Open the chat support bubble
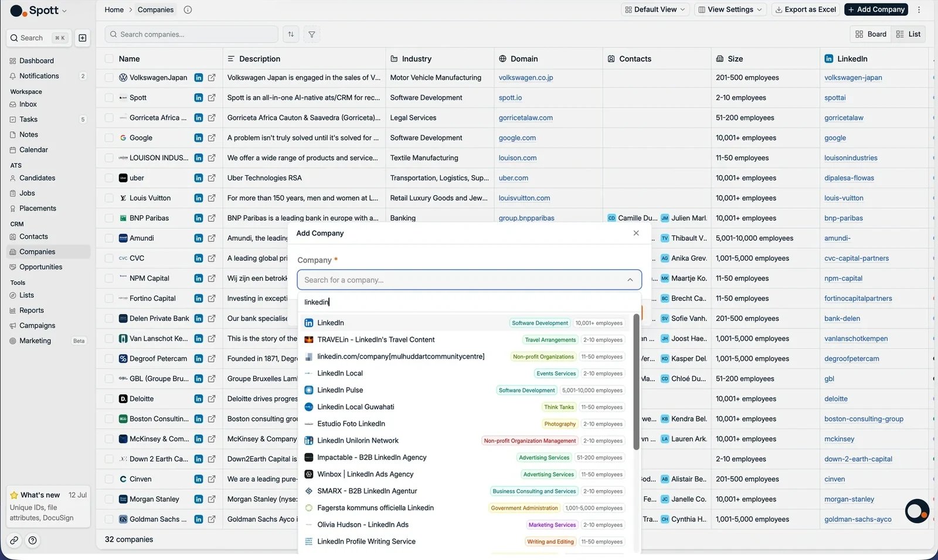 tap(917, 511)
